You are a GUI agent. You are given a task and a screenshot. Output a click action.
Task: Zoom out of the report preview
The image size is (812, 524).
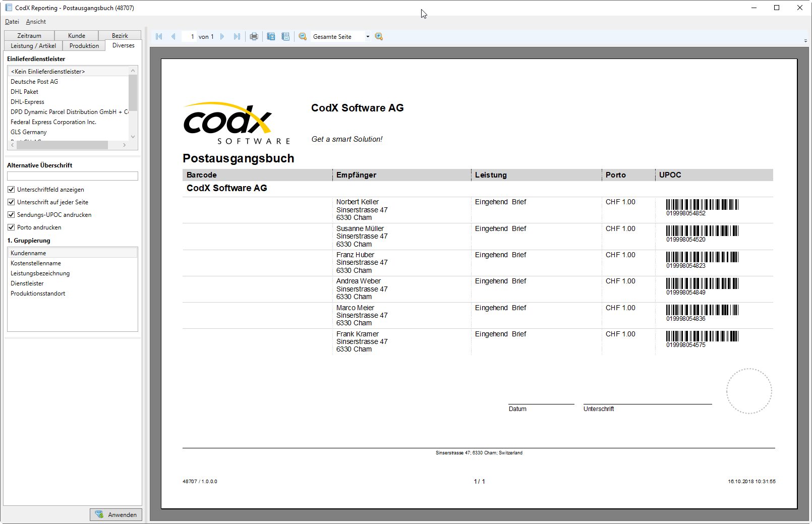tap(303, 36)
